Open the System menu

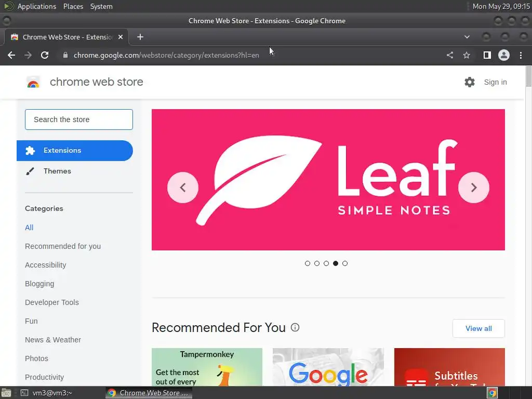(101, 6)
